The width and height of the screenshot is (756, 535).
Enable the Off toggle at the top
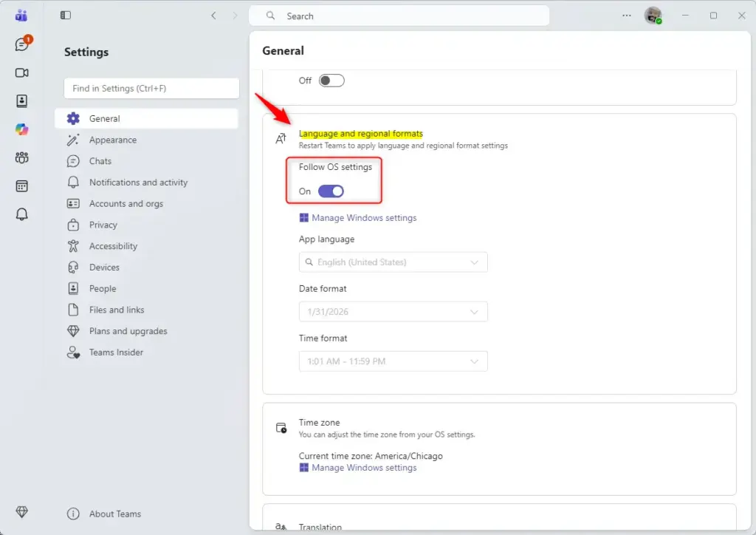(331, 81)
